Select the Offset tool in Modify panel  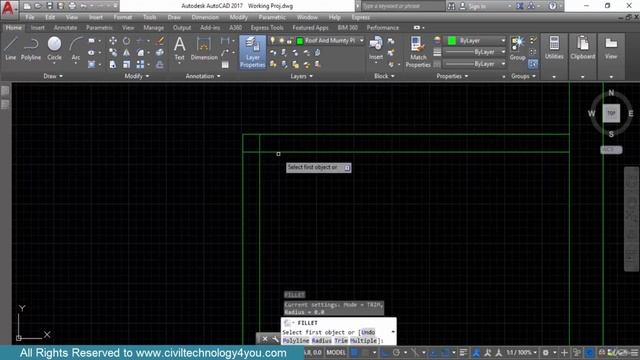(x=160, y=64)
